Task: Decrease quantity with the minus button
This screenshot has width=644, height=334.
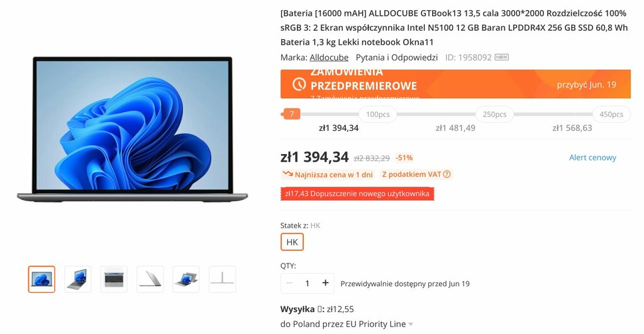Action: click(289, 283)
